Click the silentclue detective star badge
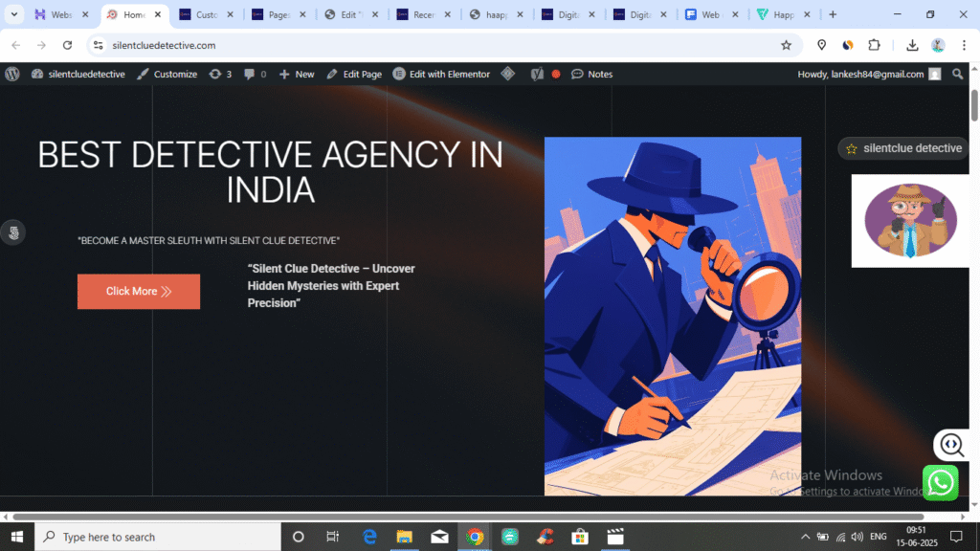Image resolution: width=980 pixels, height=551 pixels. click(903, 148)
